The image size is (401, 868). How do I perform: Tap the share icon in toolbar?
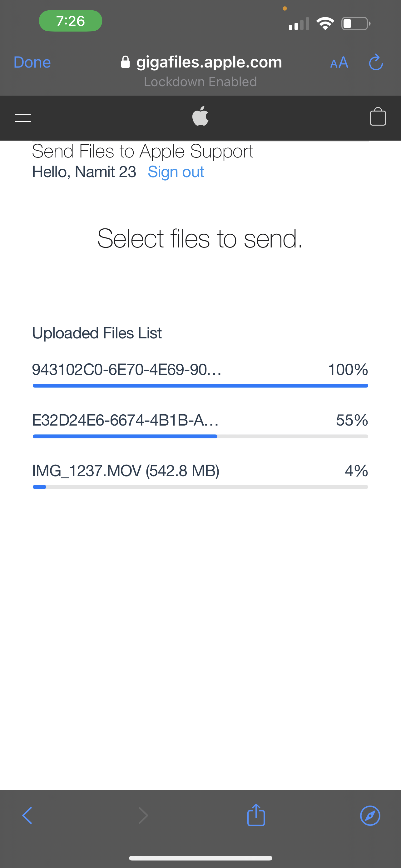coord(256,815)
